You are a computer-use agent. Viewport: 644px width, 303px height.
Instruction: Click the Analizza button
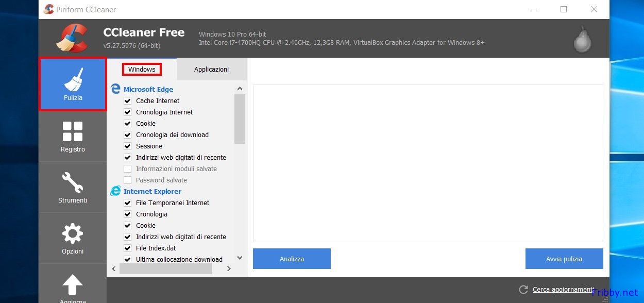292,259
